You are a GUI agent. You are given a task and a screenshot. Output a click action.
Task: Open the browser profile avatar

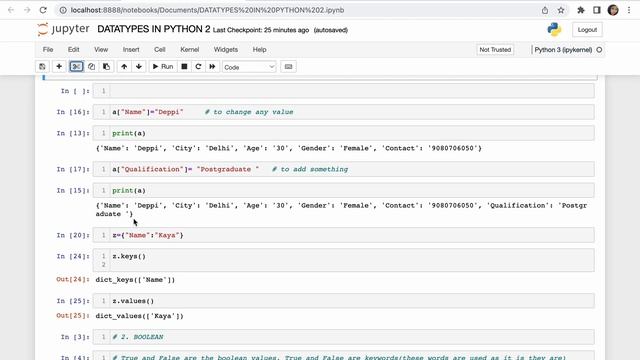613,10
